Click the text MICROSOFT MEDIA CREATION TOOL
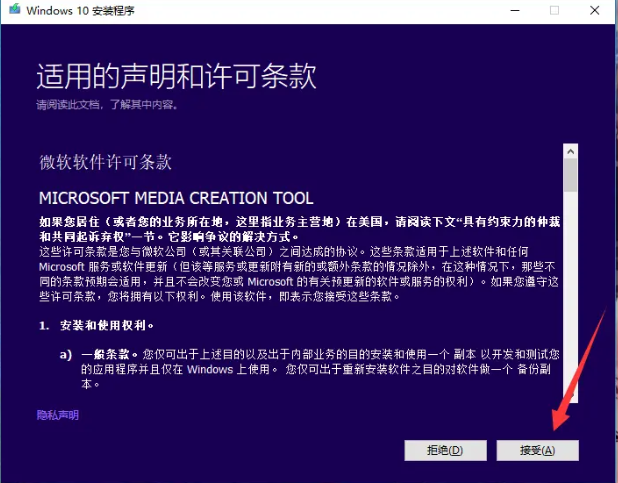 [176, 198]
